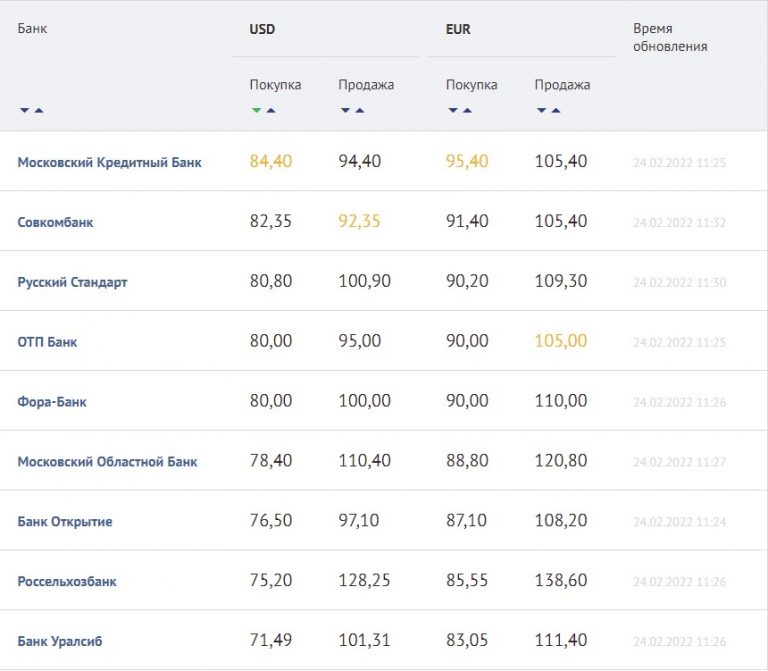Select highlighted USD buy rate 84,40
Screen dimensions: 768x671
click(x=271, y=161)
